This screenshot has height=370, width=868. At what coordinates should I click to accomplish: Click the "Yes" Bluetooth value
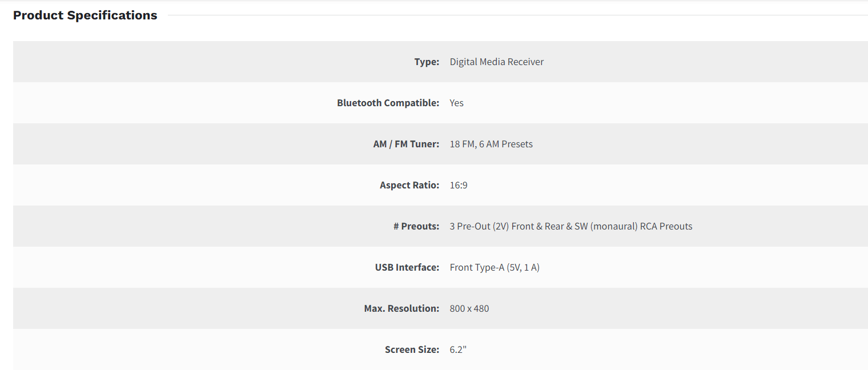pos(456,103)
